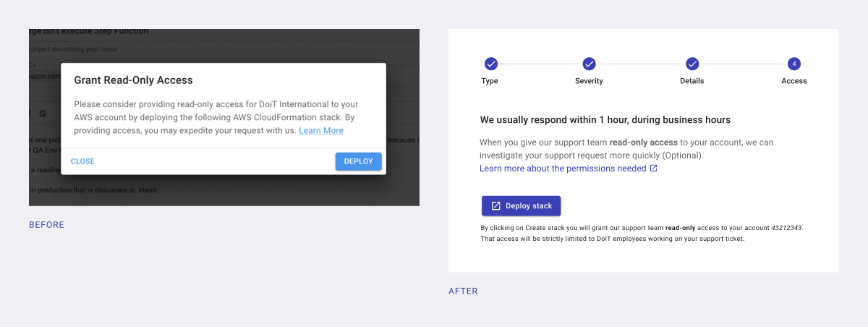Viewport: 868px width, 327px height.
Task: Click the external link icon beside permissions link
Action: (653, 169)
